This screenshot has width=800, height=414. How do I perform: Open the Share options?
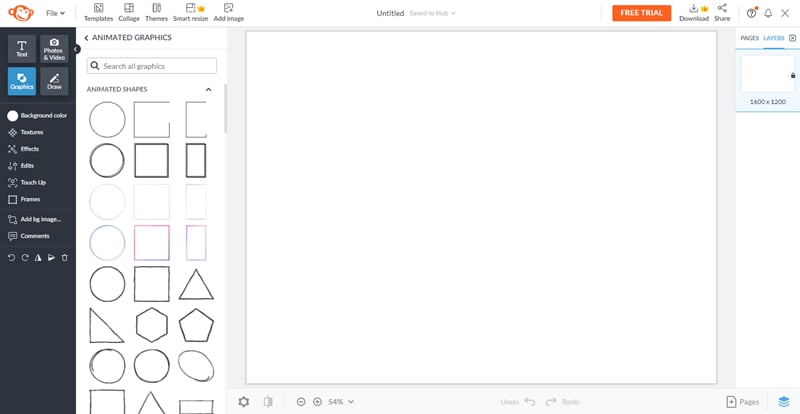pyautogui.click(x=722, y=13)
